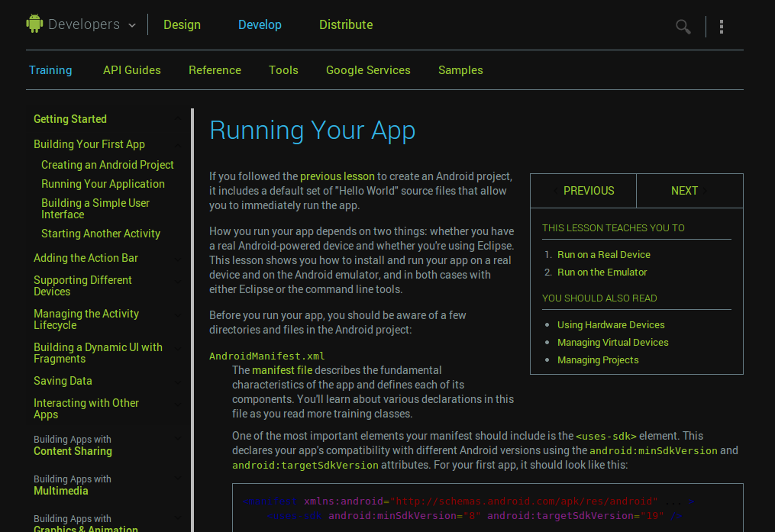Viewport: 775px width, 532px height.
Task: Open the Distribute section
Action: point(346,24)
